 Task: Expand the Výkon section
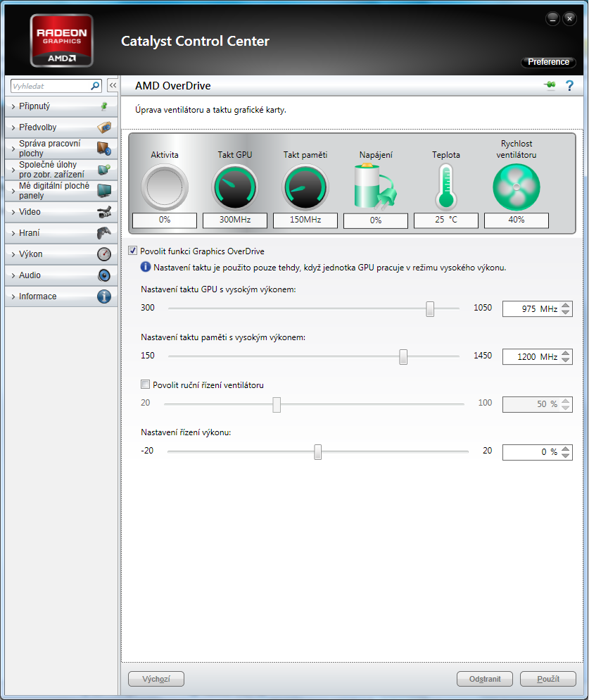pos(61,254)
